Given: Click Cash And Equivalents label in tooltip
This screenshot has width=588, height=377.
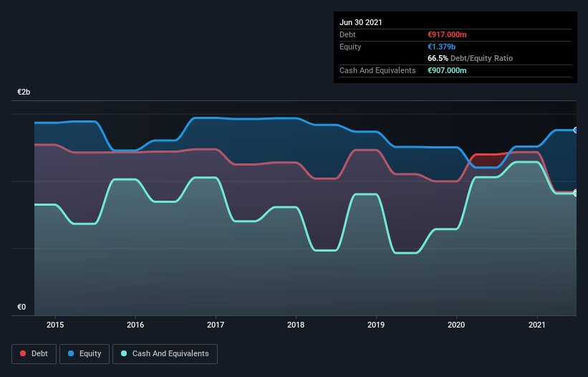Looking at the screenshot, I should point(377,70).
